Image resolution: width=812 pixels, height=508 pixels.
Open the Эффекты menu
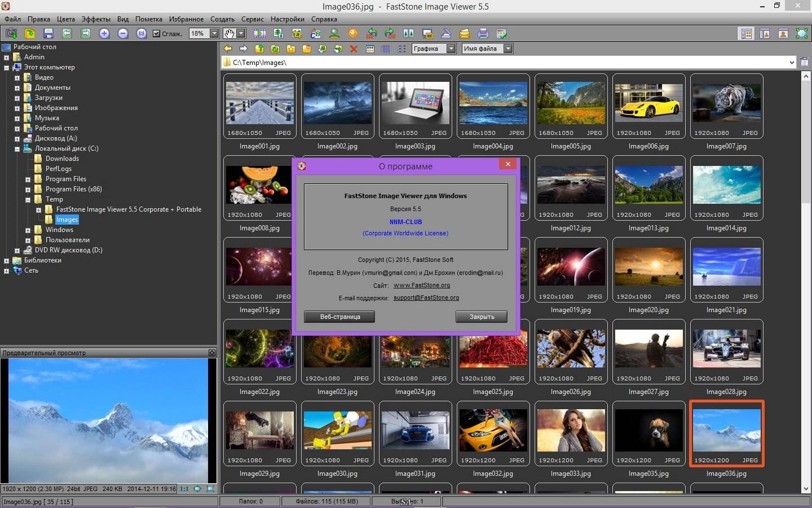96,19
